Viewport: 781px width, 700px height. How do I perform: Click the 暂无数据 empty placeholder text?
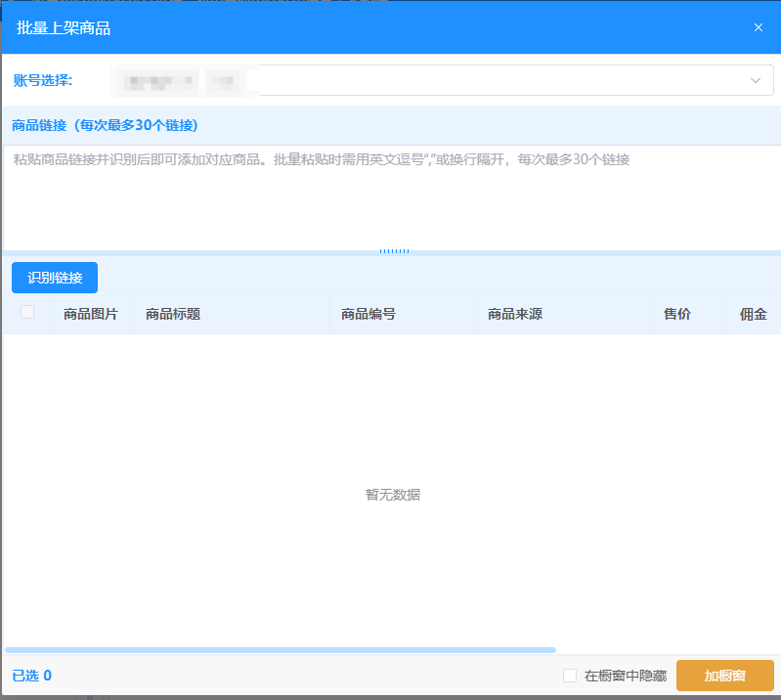[x=393, y=495]
